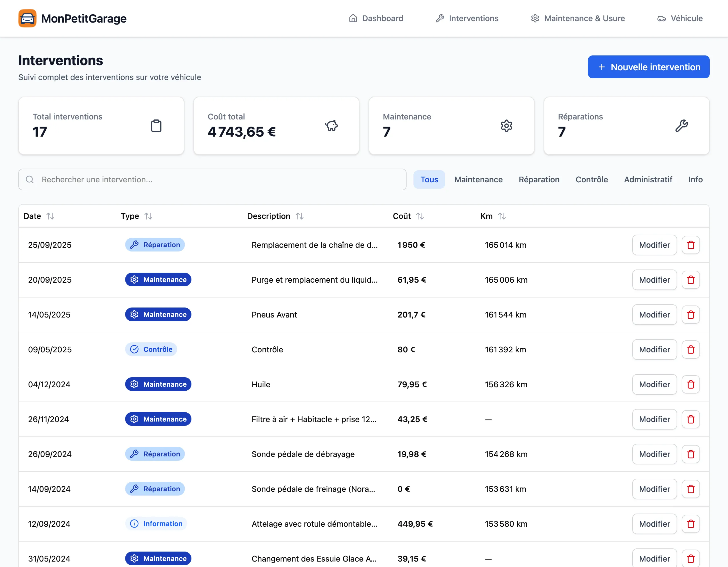This screenshot has height=567, width=728.
Task: Click the clipboard icon in Total interventions card
Action: pos(156,126)
